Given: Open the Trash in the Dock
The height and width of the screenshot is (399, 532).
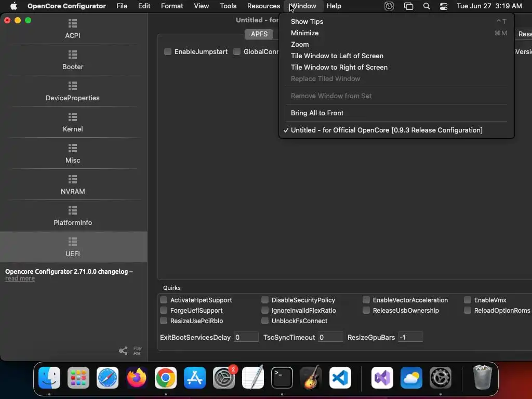Looking at the screenshot, I should pyautogui.click(x=482, y=378).
